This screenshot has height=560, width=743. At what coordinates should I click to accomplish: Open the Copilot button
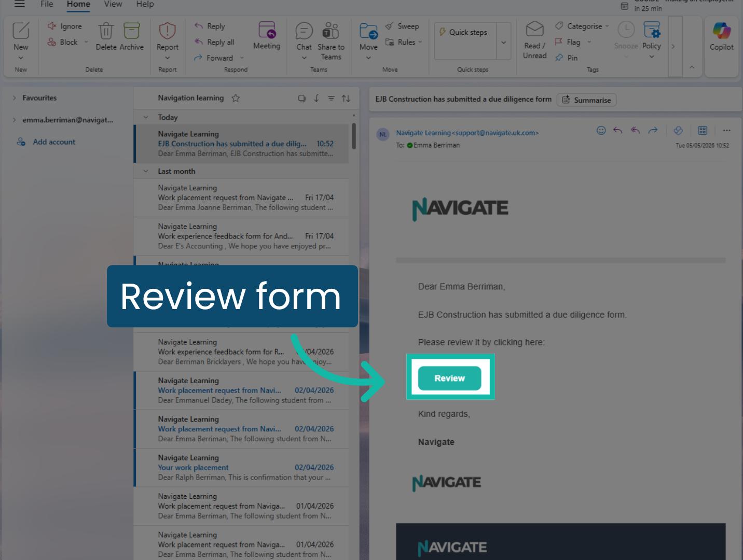pos(721,36)
